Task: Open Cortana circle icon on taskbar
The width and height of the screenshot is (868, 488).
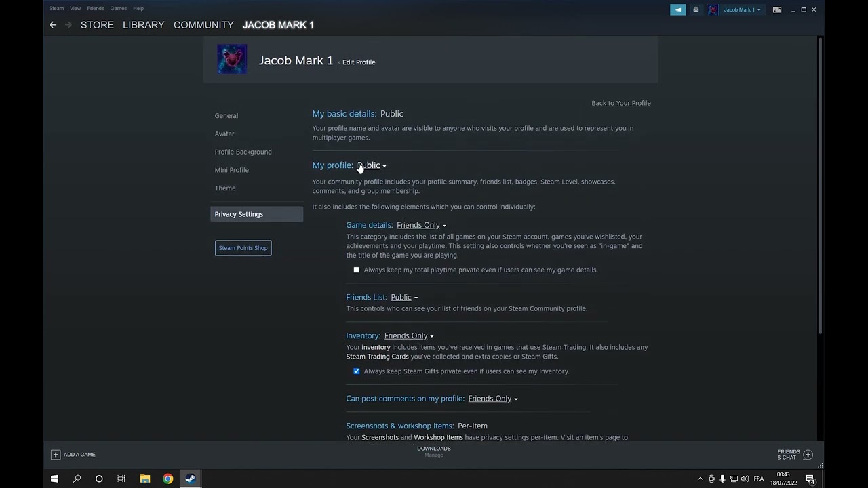Action: point(99,479)
